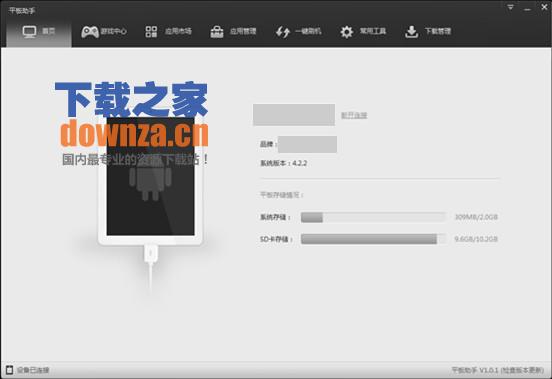Open the 应用市场 grid icon tab

169,32
